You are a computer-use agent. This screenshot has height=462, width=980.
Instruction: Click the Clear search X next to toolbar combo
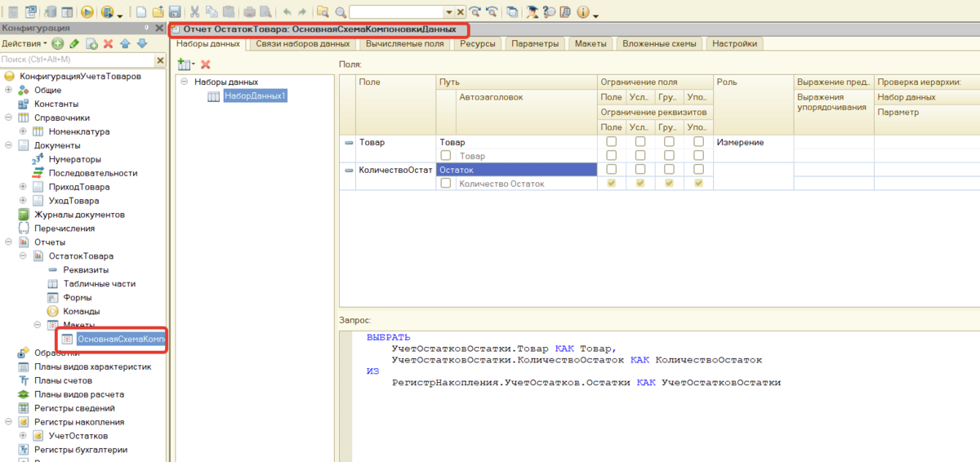(461, 12)
